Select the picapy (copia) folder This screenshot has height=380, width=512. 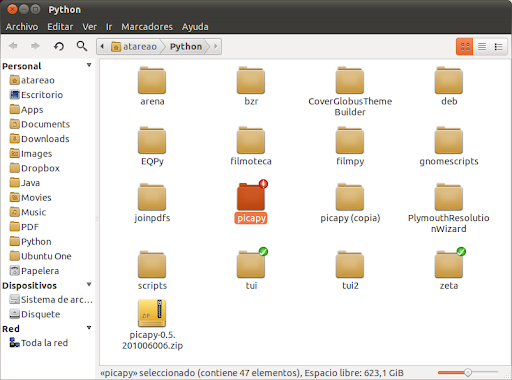tap(350, 203)
